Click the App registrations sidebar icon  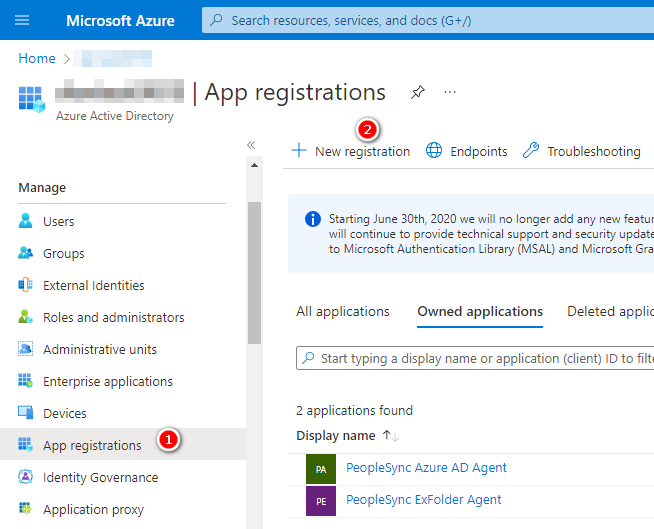(25, 444)
